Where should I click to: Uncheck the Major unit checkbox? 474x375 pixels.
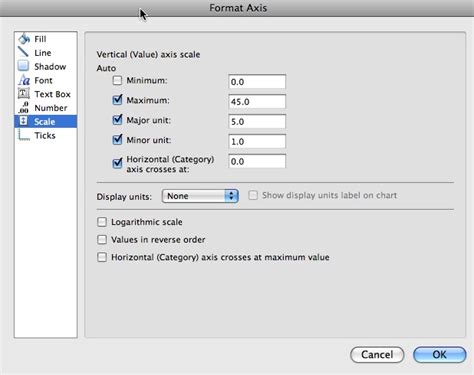tap(117, 120)
